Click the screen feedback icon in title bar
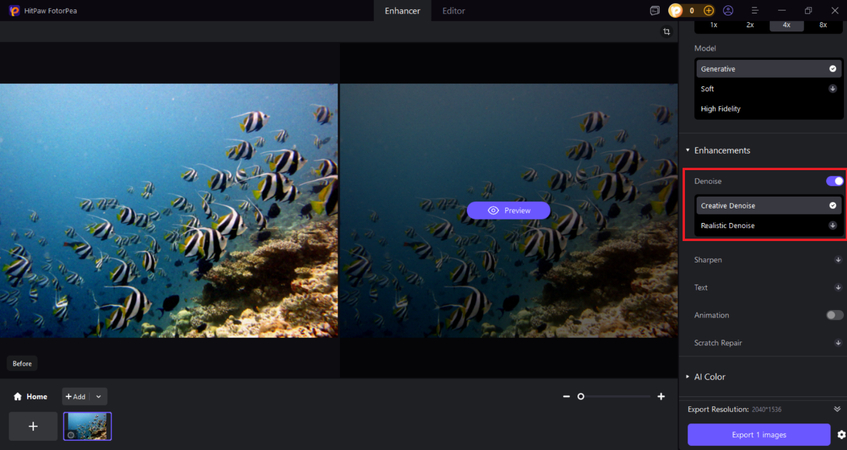This screenshot has width=847, height=450. click(655, 11)
